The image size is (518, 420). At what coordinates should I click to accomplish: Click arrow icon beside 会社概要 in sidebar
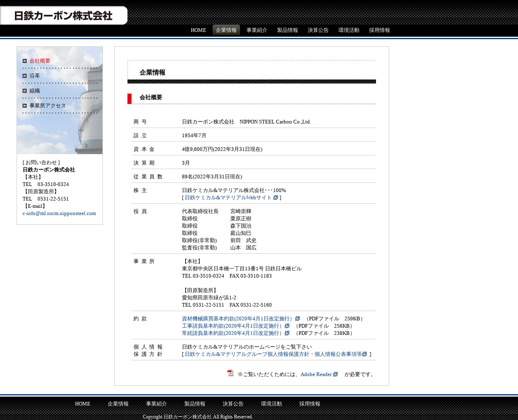pyautogui.click(x=25, y=61)
